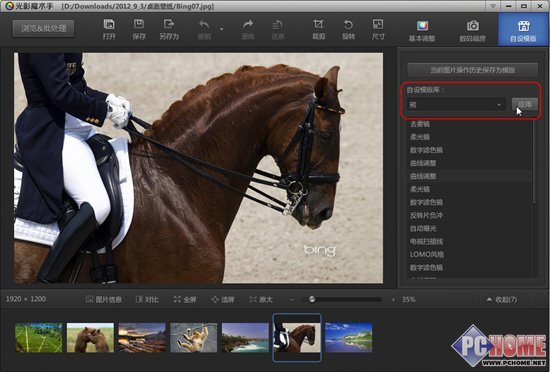Open the title bar main menu arrow
This screenshot has height=372, width=550.
pos(493,6)
